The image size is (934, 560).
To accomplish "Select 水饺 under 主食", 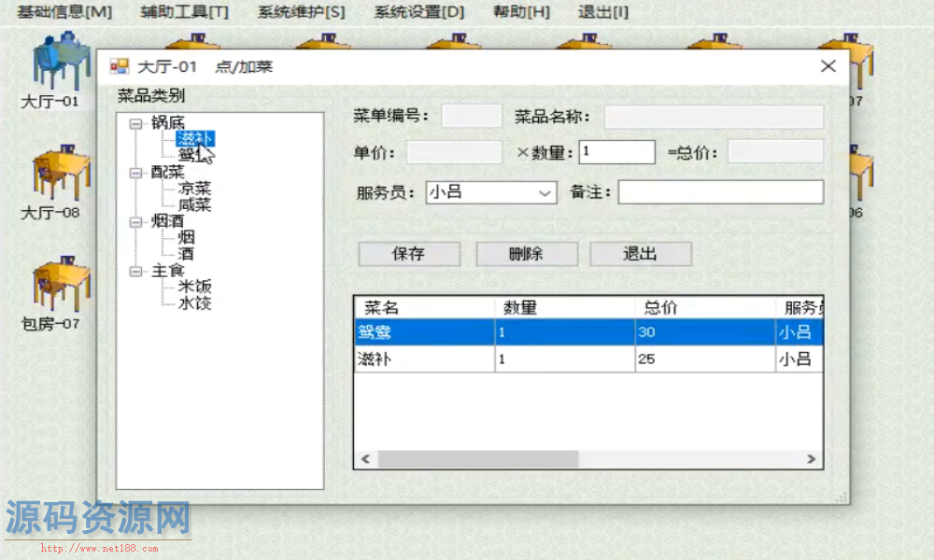I will click(194, 303).
